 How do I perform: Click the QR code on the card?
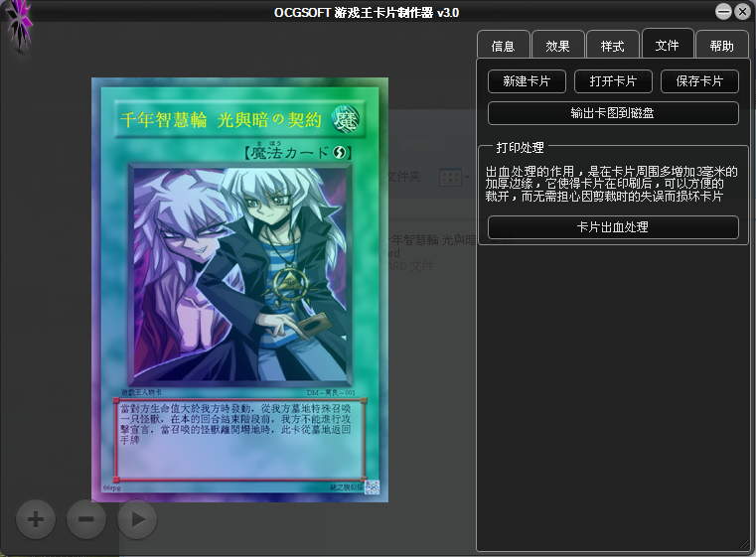[x=372, y=487]
